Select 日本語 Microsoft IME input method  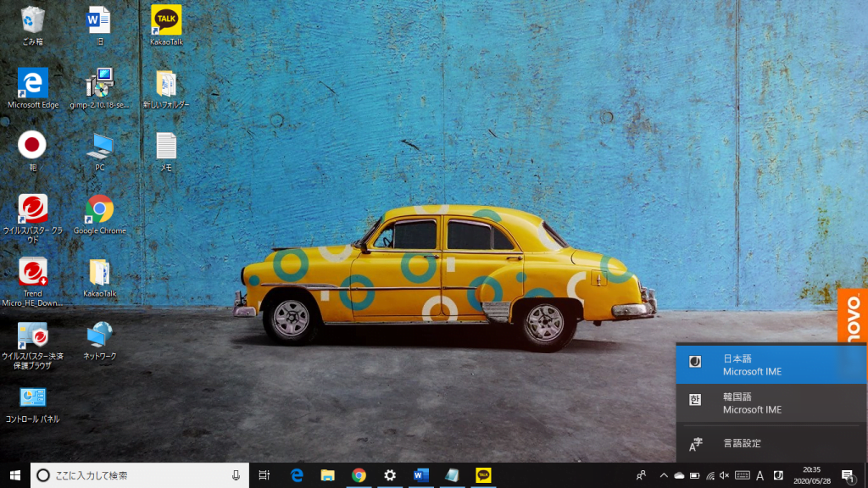click(x=771, y=365)
